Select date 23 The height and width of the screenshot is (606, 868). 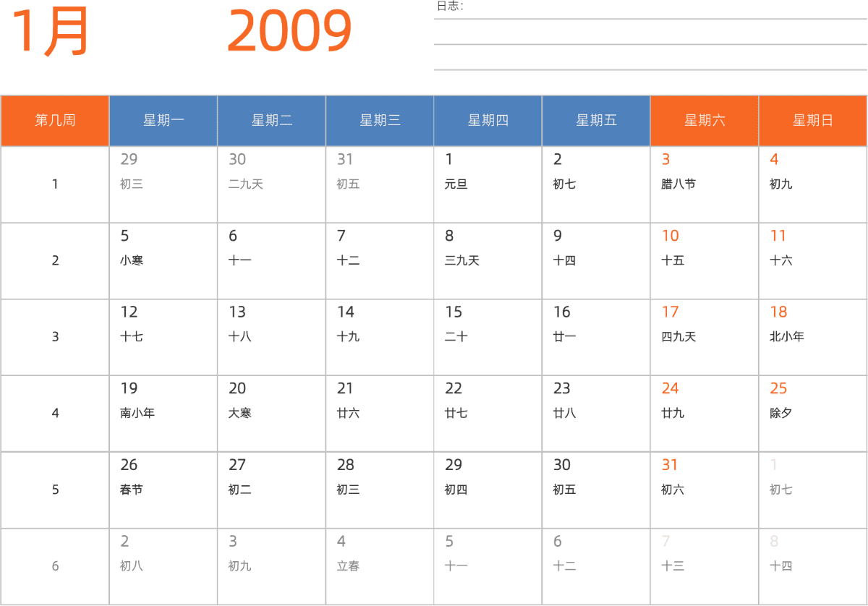[562, 389]
